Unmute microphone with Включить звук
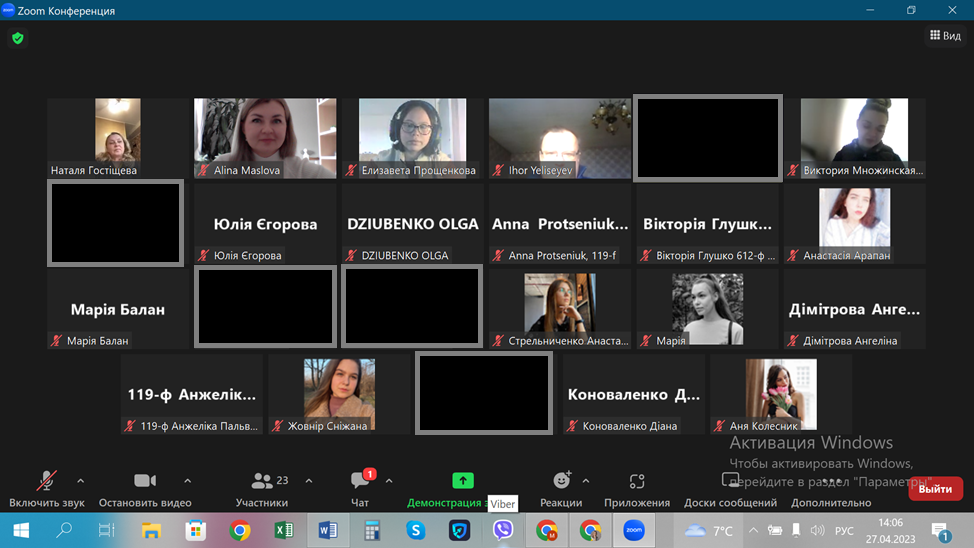Viewport: 974px width, 548px height. pos(46,481)
